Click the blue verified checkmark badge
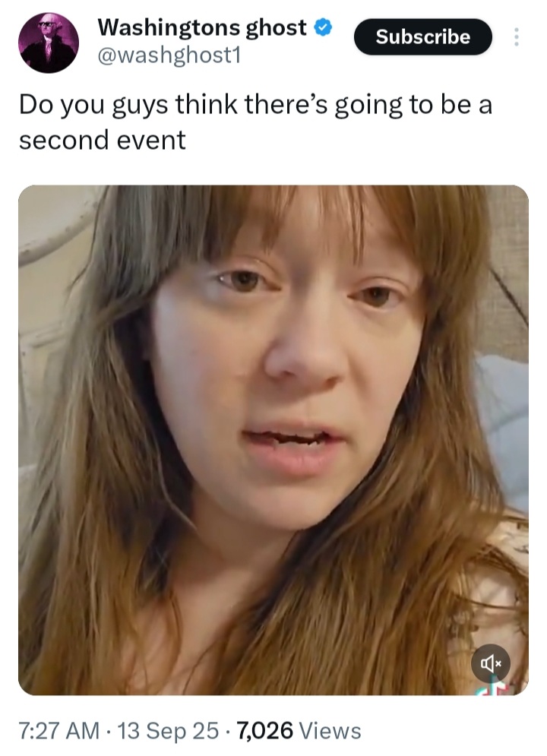The image size is (547, 756). 324,27
